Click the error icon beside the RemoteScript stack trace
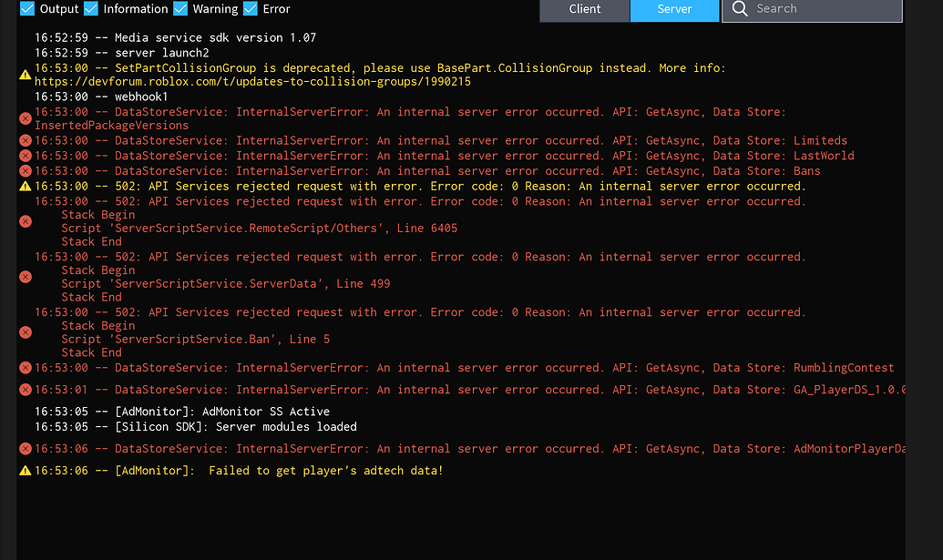Screen dimensions: 943x560 click(x=26, y=221)
